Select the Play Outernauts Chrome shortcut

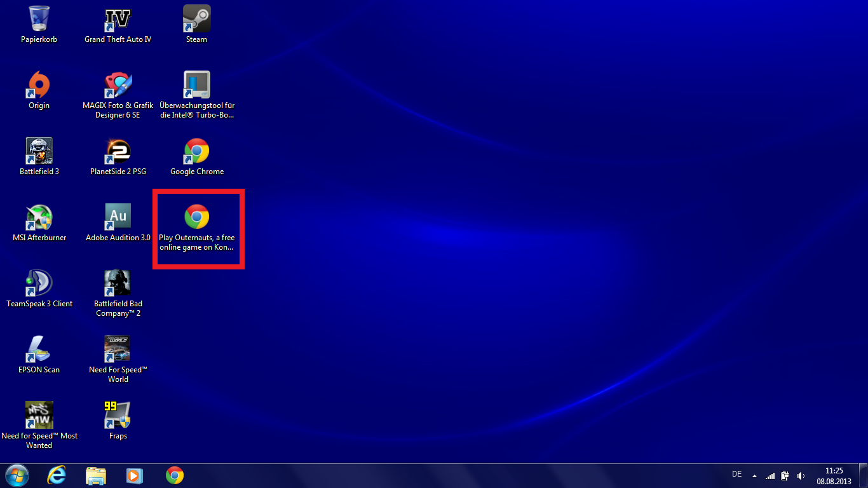[196, 227]
